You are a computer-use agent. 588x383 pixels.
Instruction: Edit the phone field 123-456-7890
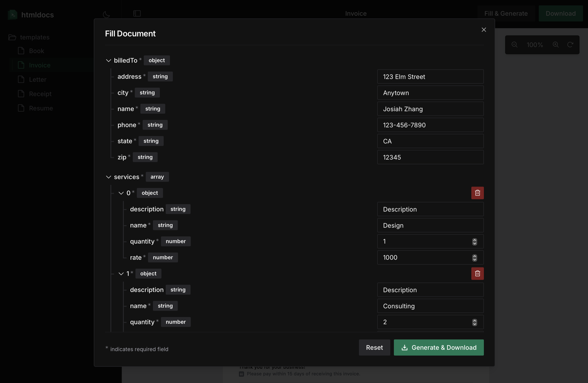point(430,125)
